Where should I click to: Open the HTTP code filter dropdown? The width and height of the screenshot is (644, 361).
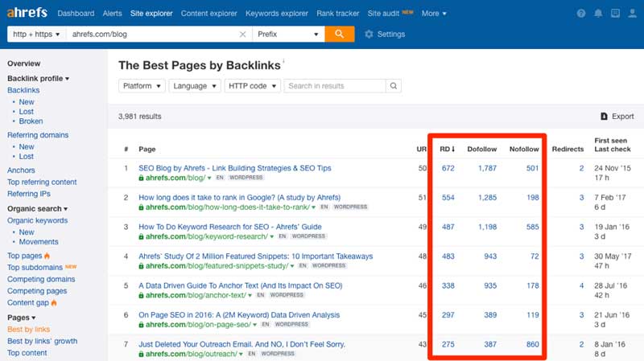pyautogui.click(x=252, y=86)
